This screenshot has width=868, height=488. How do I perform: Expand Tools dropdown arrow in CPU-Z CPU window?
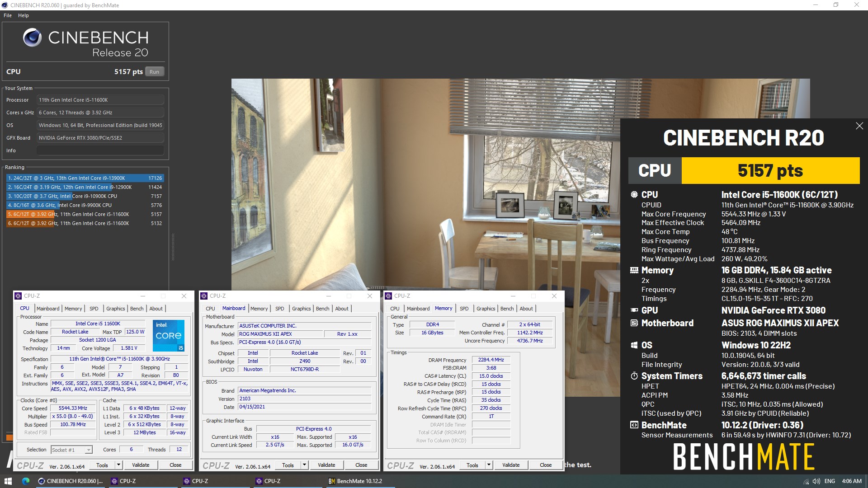(x=118, y=465)
